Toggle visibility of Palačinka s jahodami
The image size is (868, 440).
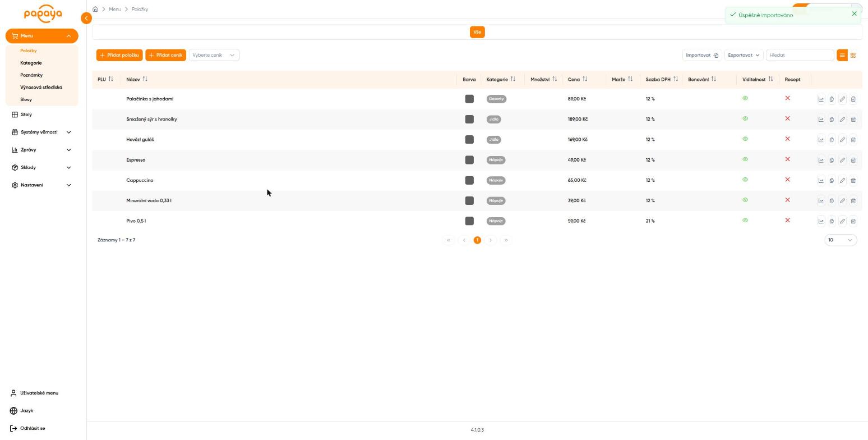[x=745, y=98]
